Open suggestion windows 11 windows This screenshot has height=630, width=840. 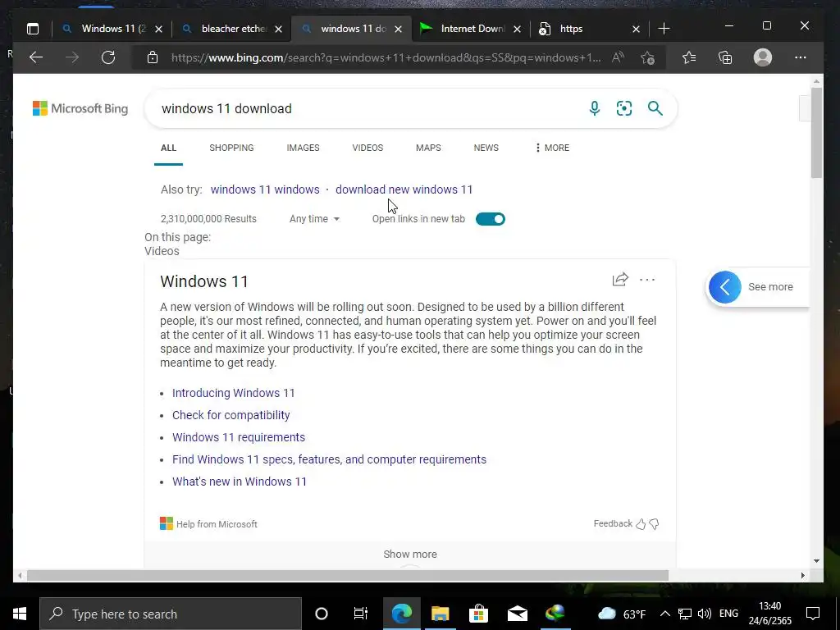pos(265,189)
